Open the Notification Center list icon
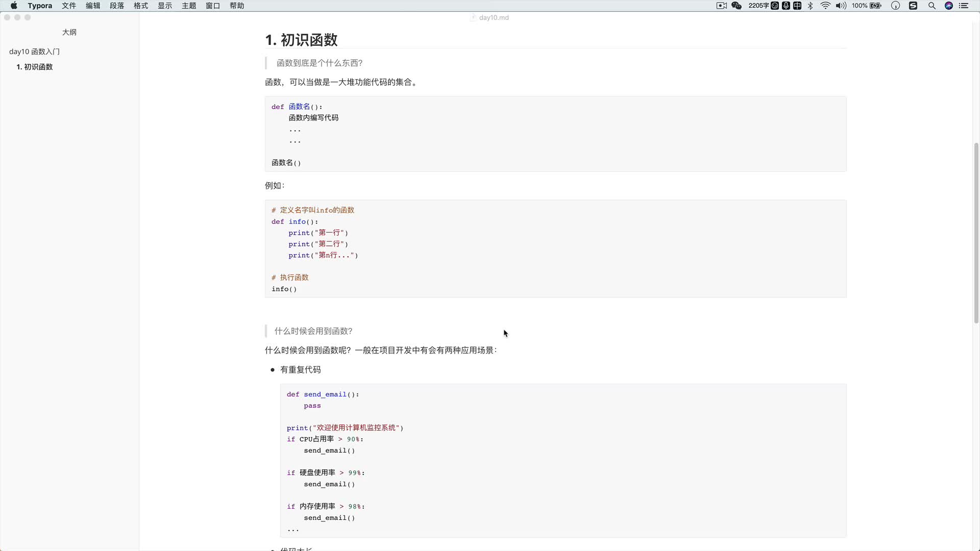The width and height of the screenshot is (980, 551). tap(964, 6)
